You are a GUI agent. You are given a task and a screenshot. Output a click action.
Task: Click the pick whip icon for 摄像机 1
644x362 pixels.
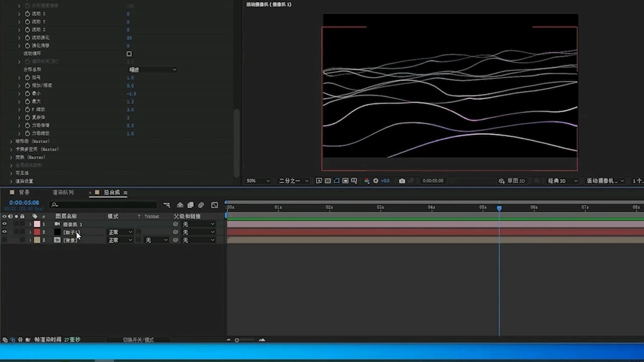[x=176, y=224]
